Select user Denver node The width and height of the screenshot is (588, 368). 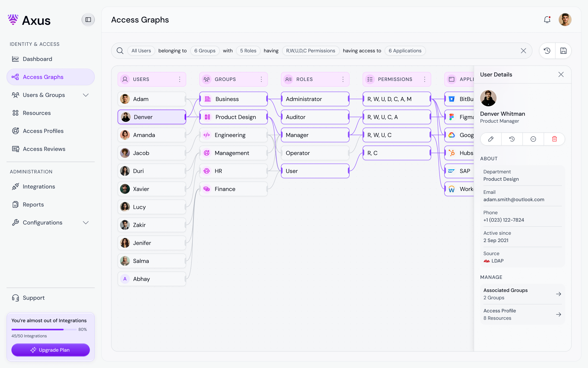point(152,117)
